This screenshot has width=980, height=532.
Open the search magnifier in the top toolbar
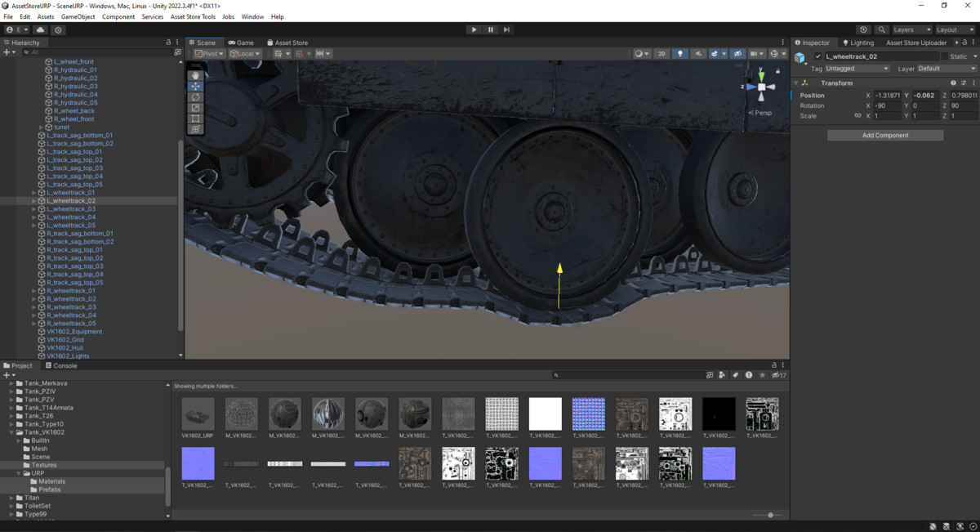coord(881,29)
